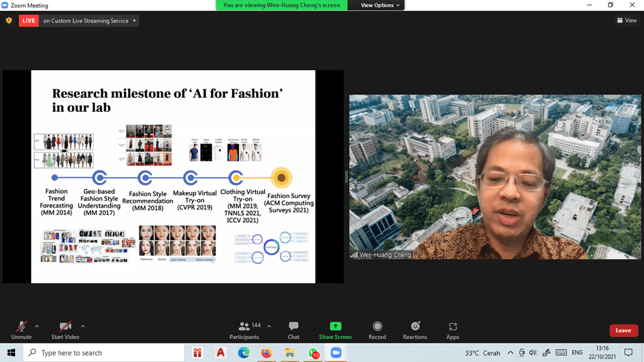Click the divider between screen and video
The height and width of the screenshot is (362, 644).
click(x=347, y=176)
